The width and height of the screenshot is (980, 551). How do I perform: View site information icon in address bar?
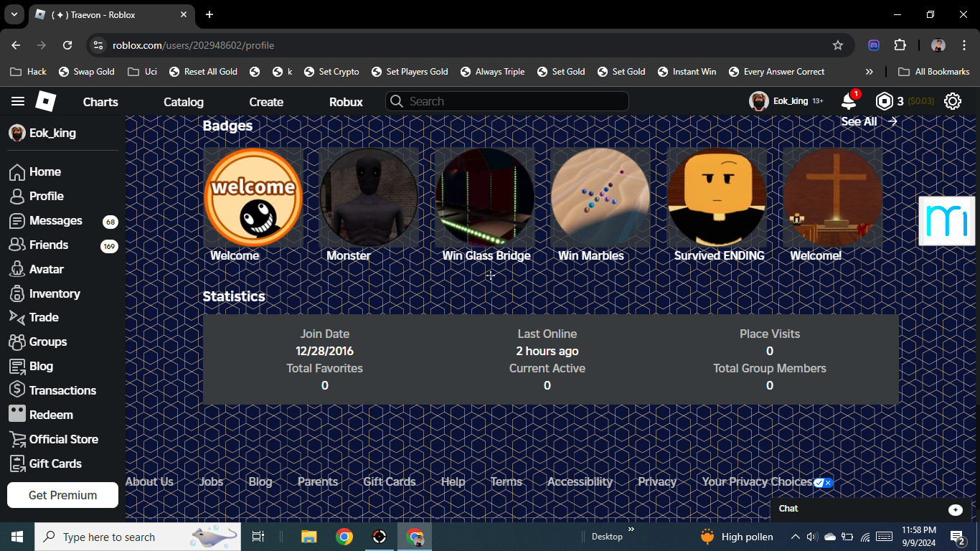99,45
